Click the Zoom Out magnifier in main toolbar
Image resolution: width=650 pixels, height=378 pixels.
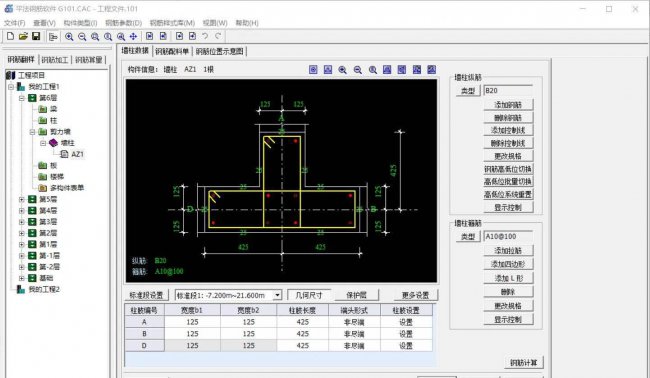pos(82,37)
